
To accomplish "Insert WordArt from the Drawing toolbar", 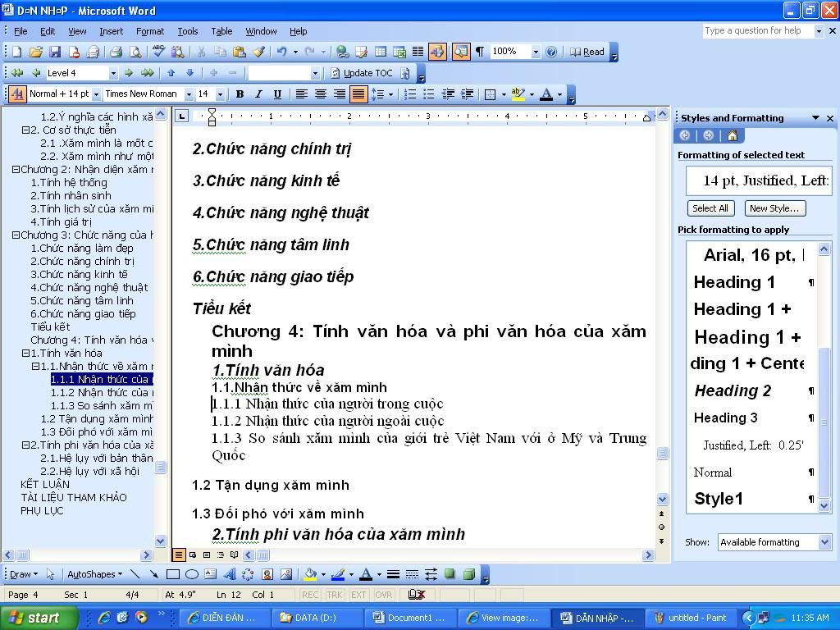I will [230, 574].
